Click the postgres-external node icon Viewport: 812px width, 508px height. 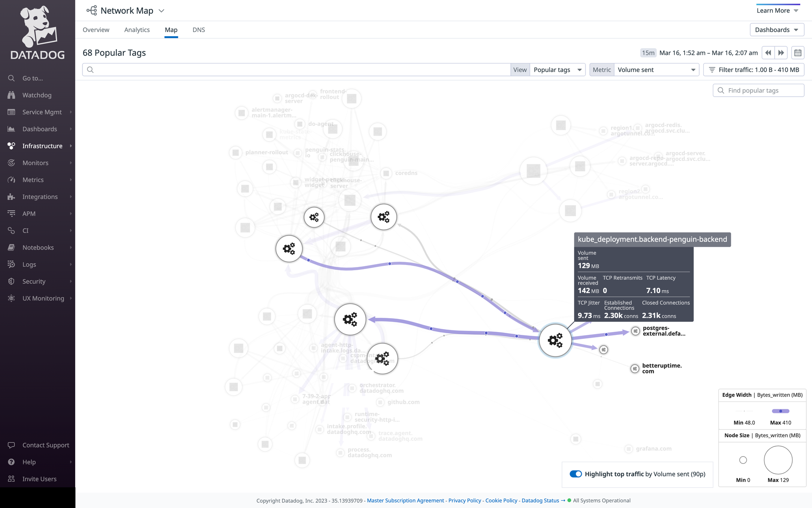pos(635,331)
